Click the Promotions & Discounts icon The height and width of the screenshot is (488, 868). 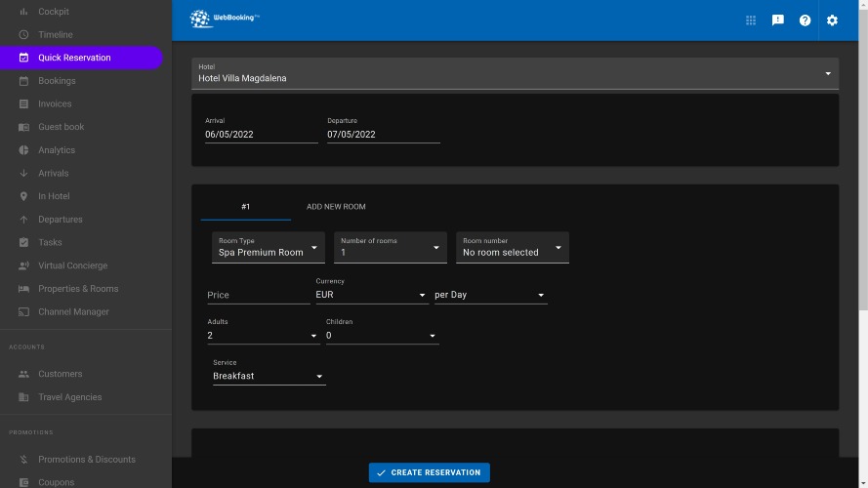23,460
